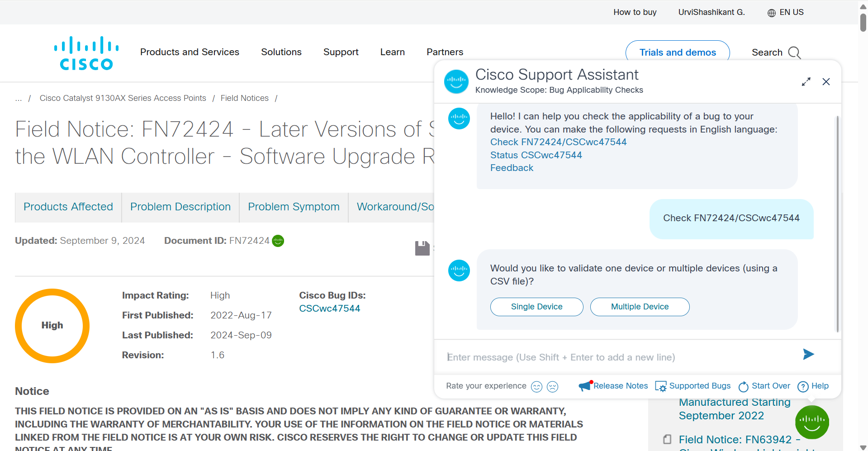Switch to Problem Symptom tab
868x451 pixels.
click(x=294, y=207)
